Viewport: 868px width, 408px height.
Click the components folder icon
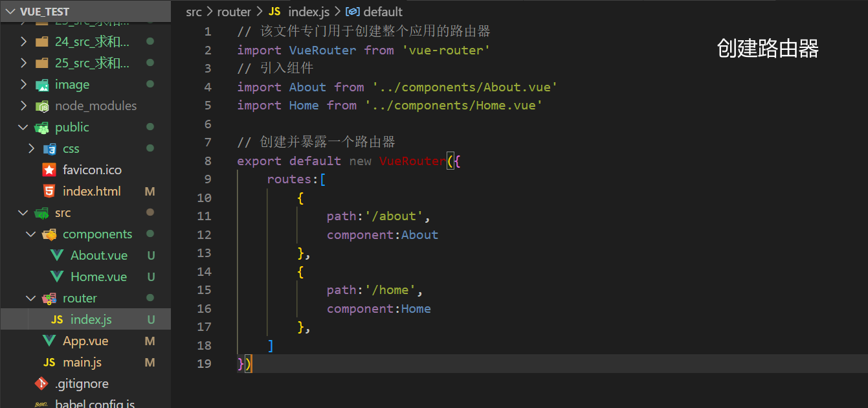pyautogui.click(x=50, y=234)
